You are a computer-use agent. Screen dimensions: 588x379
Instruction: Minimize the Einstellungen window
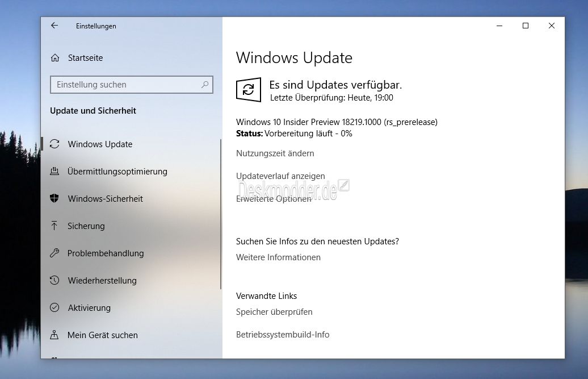pos(499,26)
